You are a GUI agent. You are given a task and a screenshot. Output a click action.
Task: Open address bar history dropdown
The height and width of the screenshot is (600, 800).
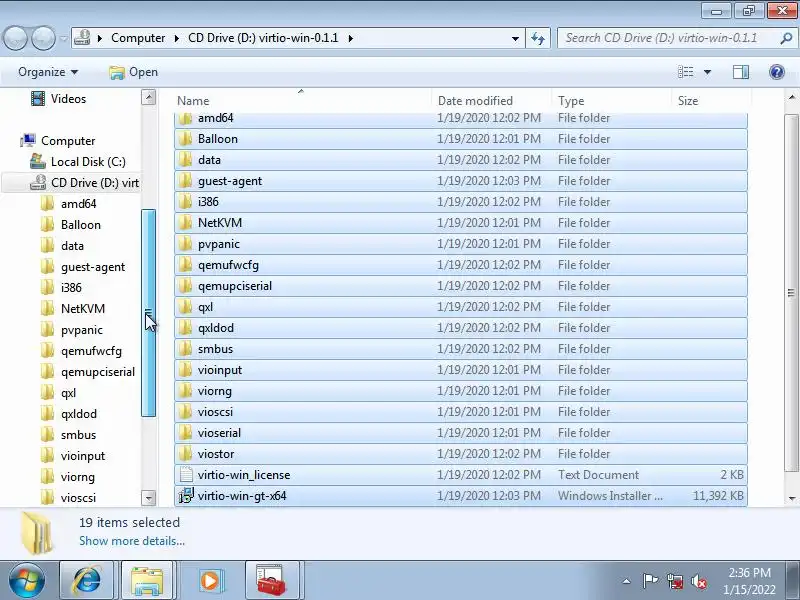pos(515,38)
